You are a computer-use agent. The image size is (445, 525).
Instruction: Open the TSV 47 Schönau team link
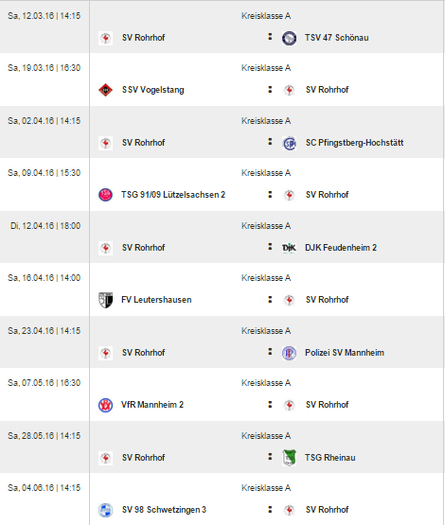(x=337, y=38)
